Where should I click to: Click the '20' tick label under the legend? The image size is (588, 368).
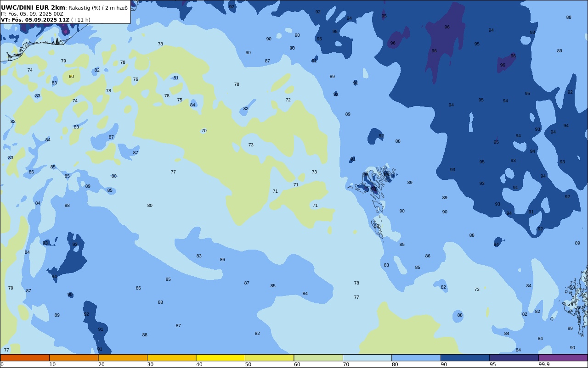click(102, 364)
